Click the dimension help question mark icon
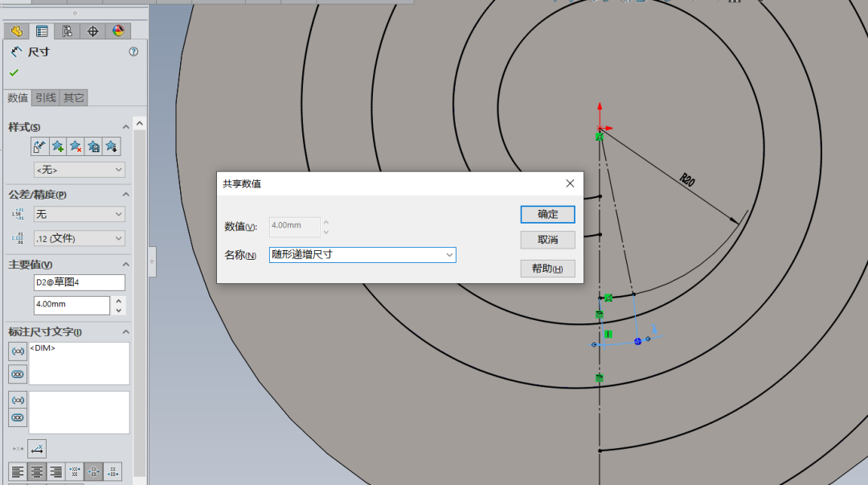This screenshot has height=485, width=868. pyautogui.click(x=133, y=51)
